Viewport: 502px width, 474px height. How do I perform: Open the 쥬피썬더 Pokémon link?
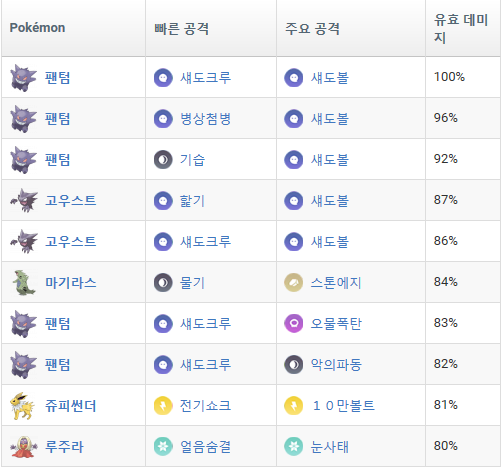(71, 406)
